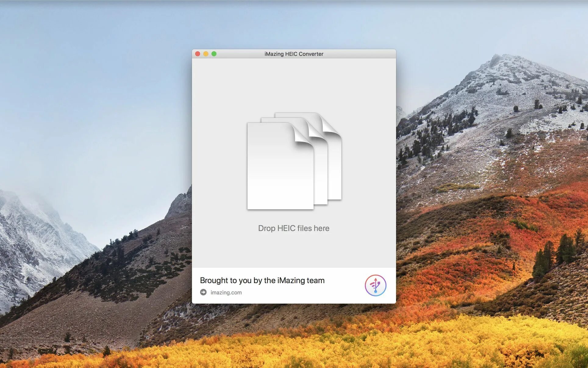Viewport: 588px width, 368px height.
Task: Click the arrow icon beside imazing.com
Action: [x=203, y=292]
